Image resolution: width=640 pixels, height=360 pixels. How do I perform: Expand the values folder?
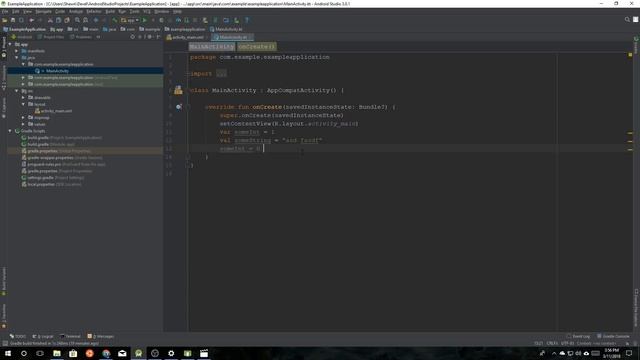23,124
